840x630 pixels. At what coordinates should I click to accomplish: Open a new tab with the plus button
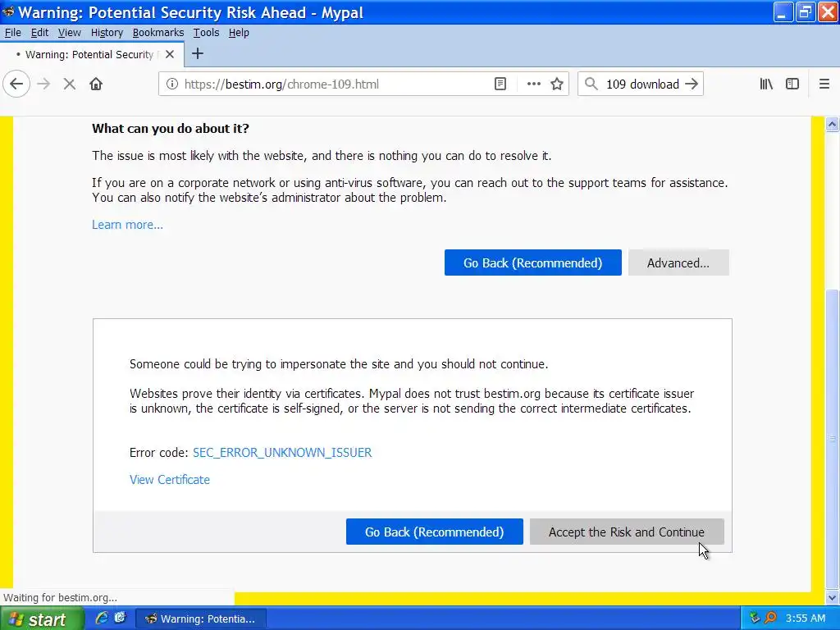click(198, 53)
